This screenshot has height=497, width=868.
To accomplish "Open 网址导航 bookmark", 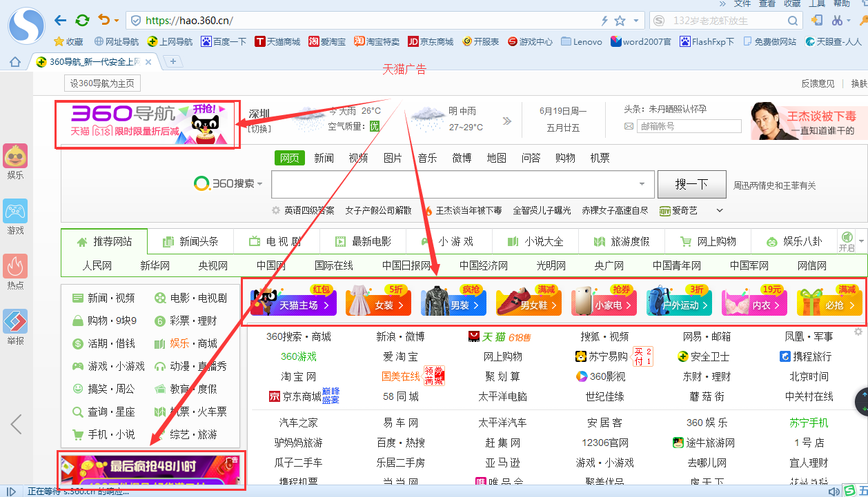I will coord(116,41).
